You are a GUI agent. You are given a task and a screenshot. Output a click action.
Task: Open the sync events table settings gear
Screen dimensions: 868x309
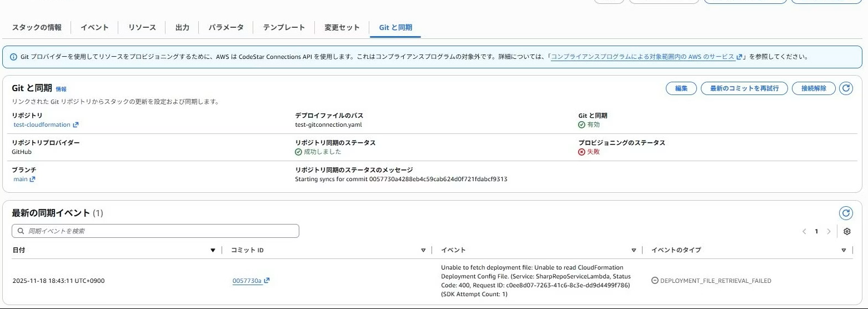click(847, 232)
